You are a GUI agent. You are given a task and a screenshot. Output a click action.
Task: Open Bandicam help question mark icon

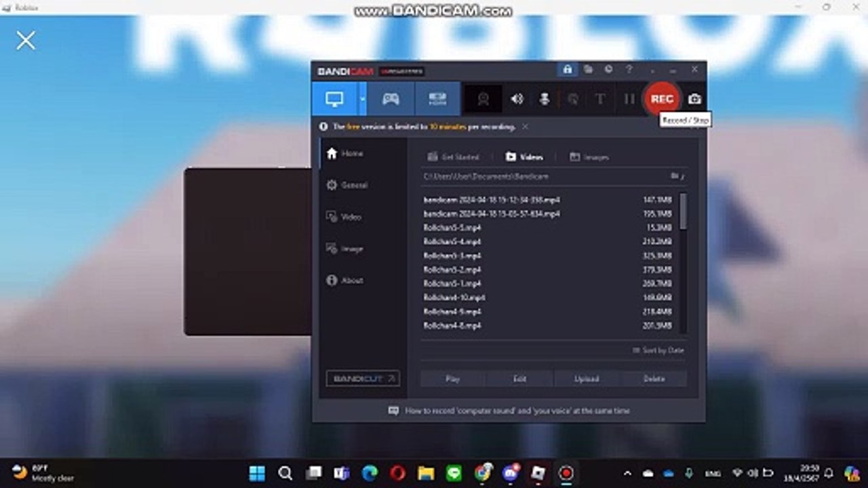(629, 70)
